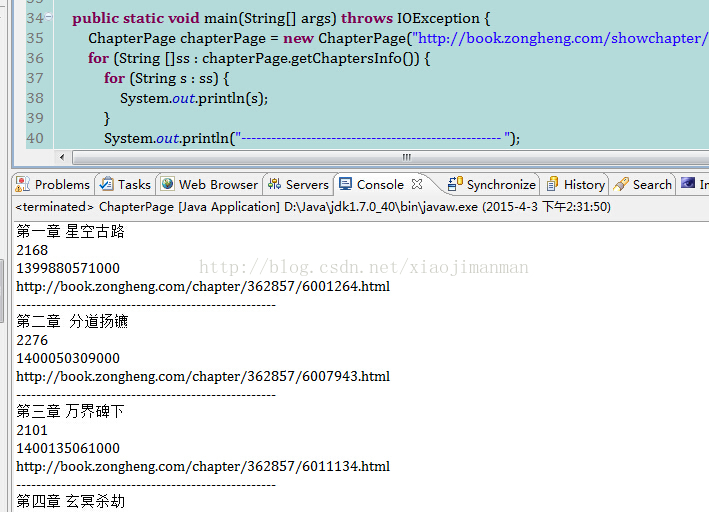The width and height of the screenshot is (709, 512).
Task: Click line number 35 in the gutter
Action: tap(35, 38)
